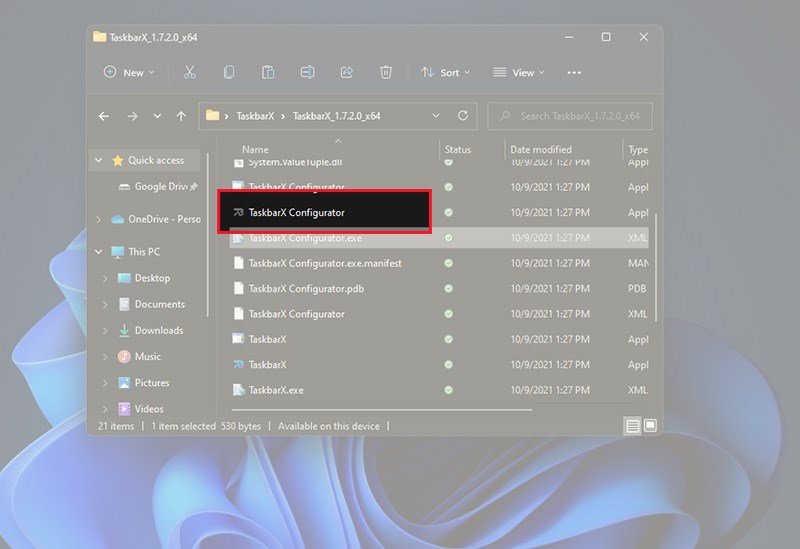
Task: Click the Paste icon in toolbar
Action: coord(268,72)
